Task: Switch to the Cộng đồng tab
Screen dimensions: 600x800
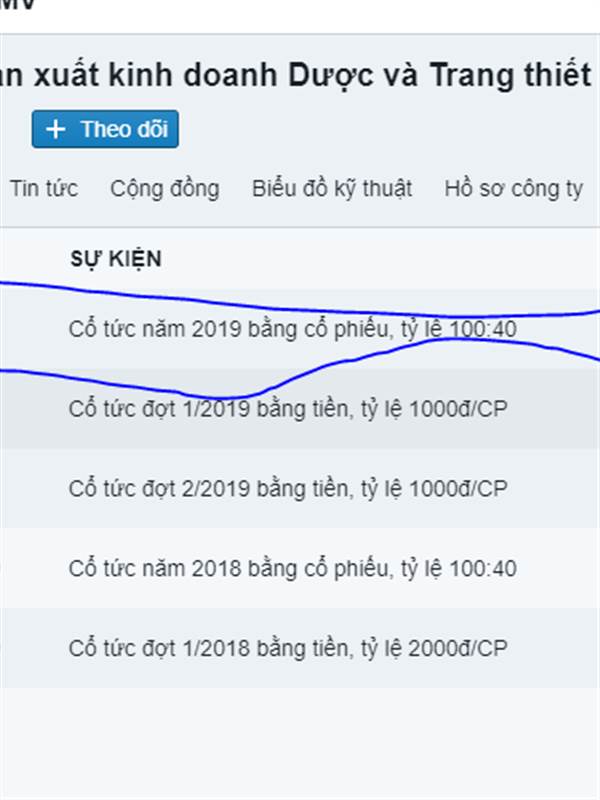Action: click(165, 189)
